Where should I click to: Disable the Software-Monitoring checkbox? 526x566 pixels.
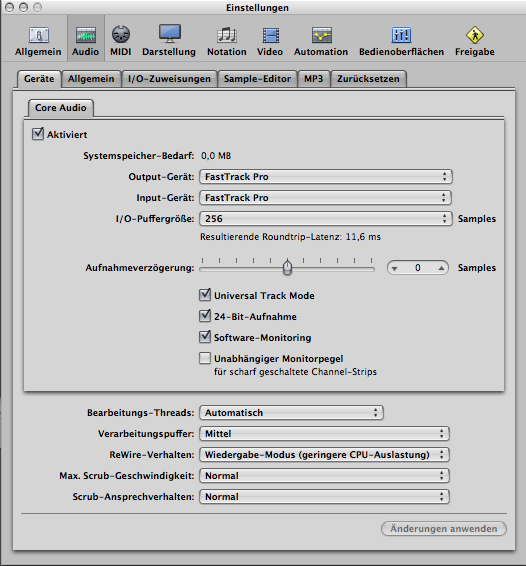click(205, 337)
